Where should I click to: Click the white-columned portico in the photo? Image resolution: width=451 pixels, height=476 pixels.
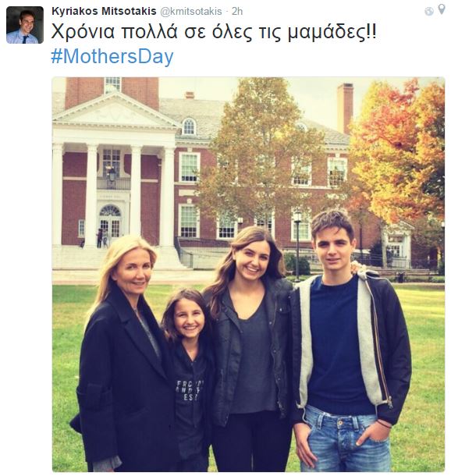tap(114, 182)
